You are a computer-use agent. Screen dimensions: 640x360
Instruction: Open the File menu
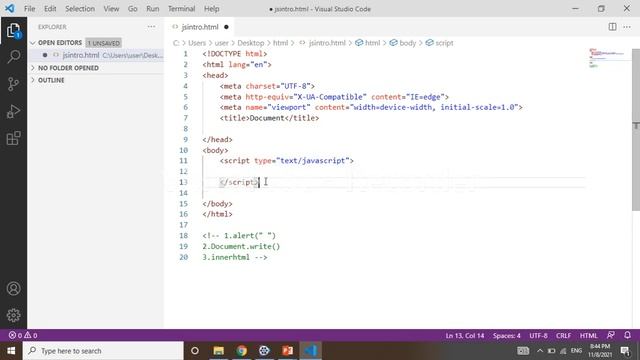point(29,9)
